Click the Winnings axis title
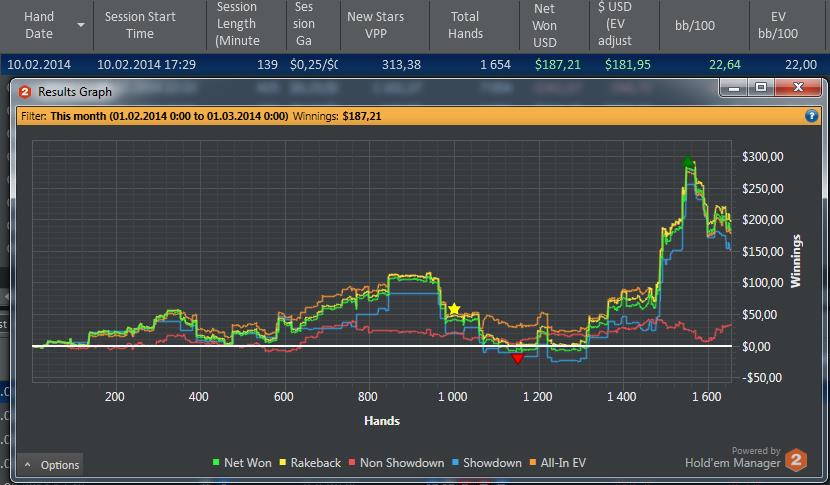 [x=796, y=261]
